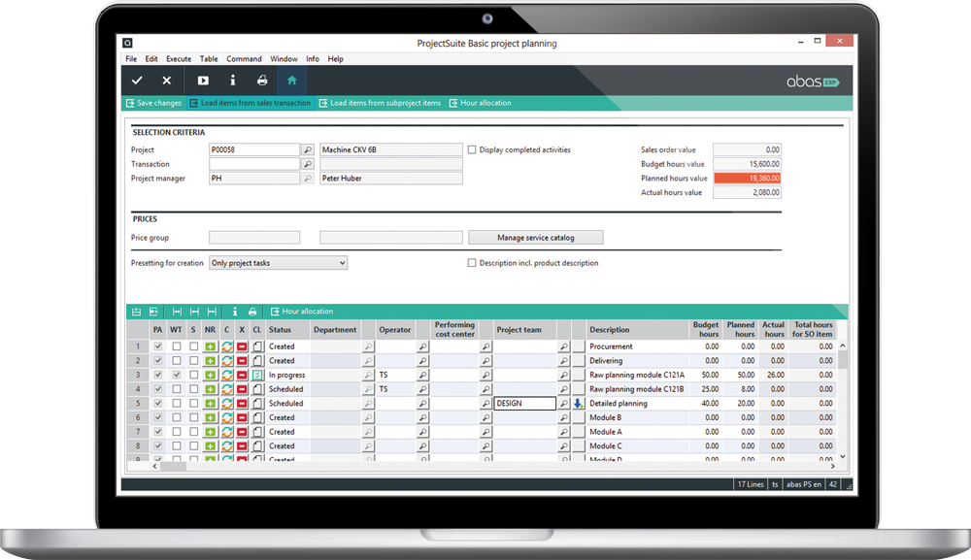This screenshot has width=971, height=560.
Task: Click the Project team field containing DESIGN
Action: pos(524,404)
